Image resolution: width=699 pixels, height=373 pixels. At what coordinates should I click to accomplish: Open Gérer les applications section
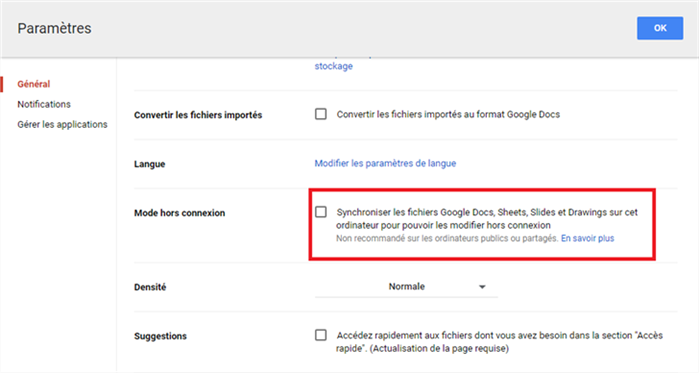pos(62,124)
